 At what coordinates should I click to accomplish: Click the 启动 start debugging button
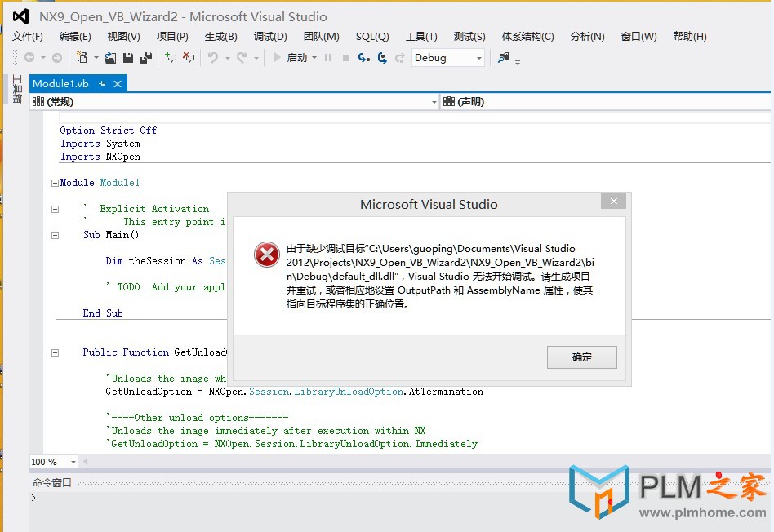point(291,58)
